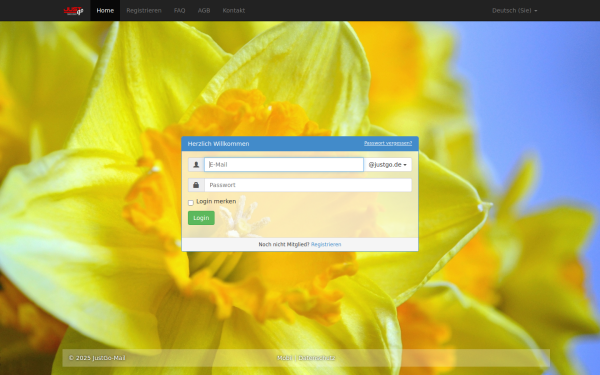Open the Kontakt page
The width and height of the screenshot is (600, 375).
(x=234, y=10)
